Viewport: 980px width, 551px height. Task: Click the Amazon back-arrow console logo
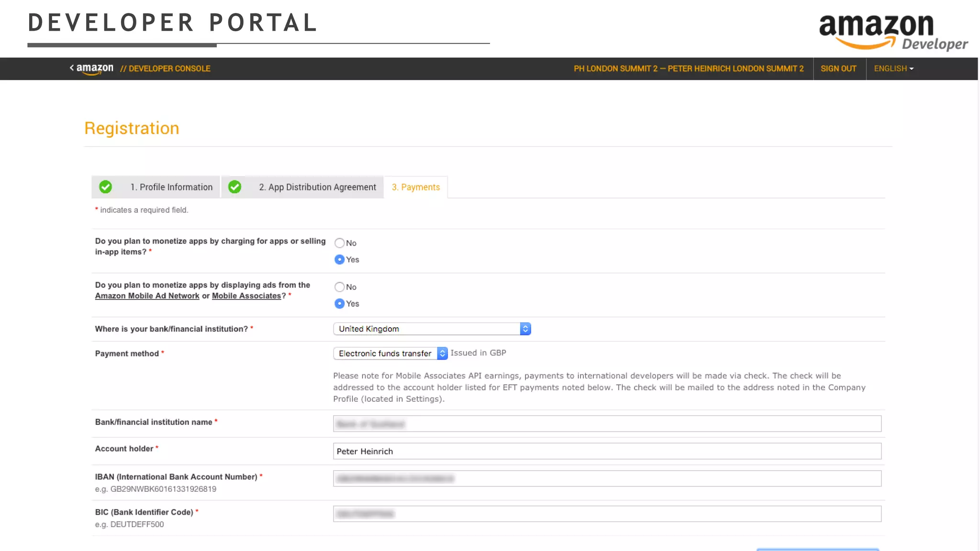point(92,68)
